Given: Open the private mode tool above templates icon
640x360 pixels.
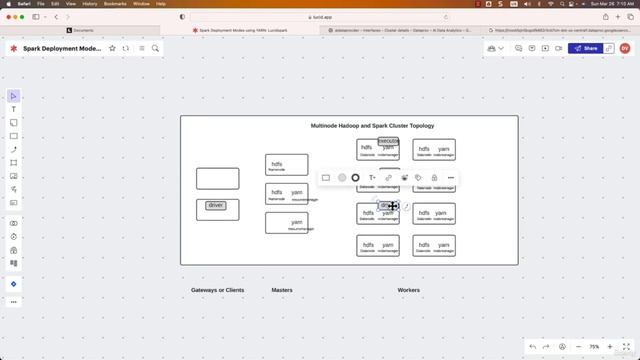Looking at the screenshot, I should pos(13,250).
